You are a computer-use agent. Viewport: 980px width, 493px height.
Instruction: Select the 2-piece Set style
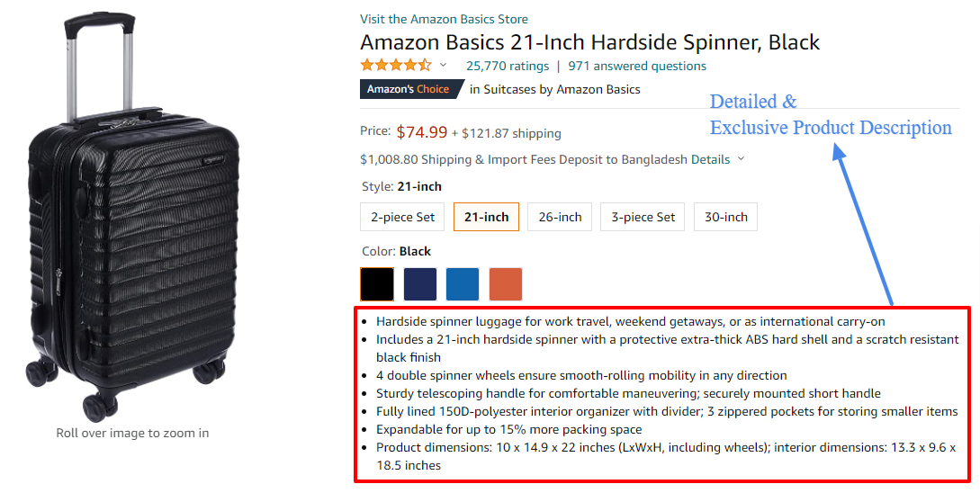tap(402, 217)
